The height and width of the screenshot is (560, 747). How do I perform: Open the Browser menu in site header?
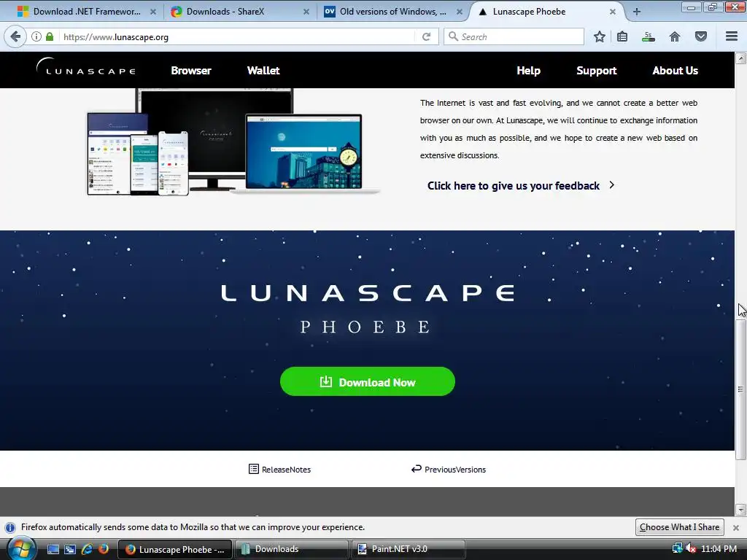point(191,71)
